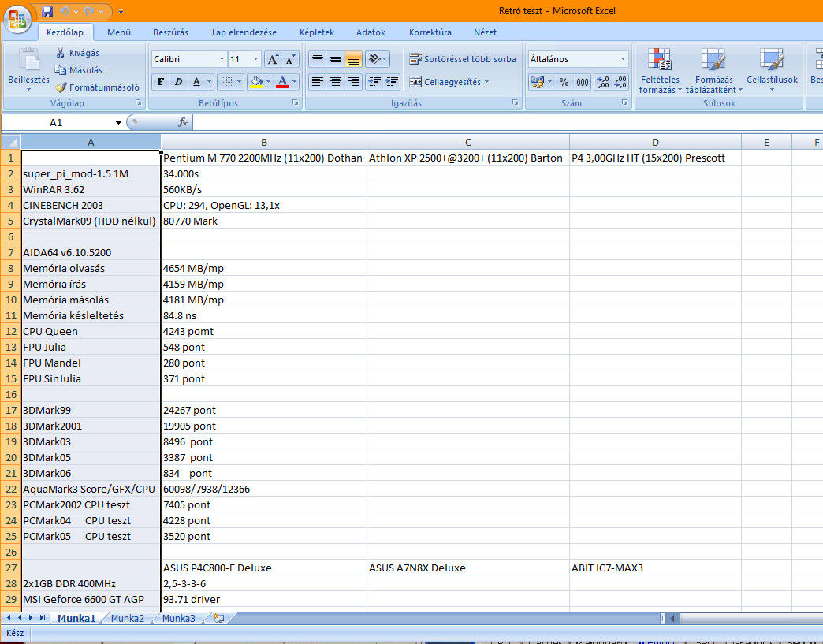The image size is (823, 644).
Task: Customize the quick access toolbar dropdown
Action: point(121,11)
